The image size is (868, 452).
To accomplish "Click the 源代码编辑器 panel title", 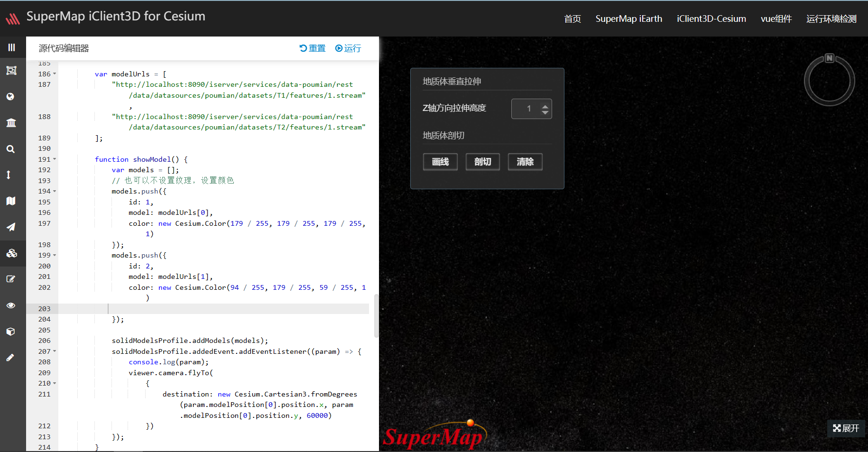I will 64,48.
